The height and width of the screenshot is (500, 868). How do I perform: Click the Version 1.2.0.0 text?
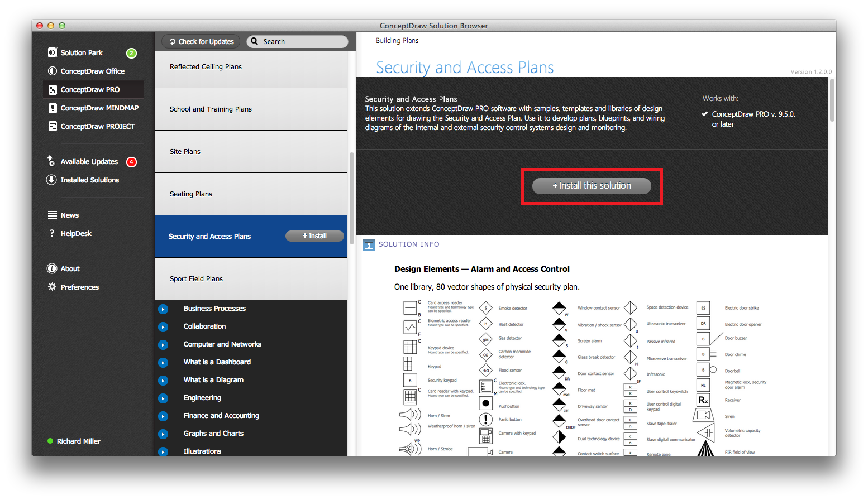(x=811, y=71)
